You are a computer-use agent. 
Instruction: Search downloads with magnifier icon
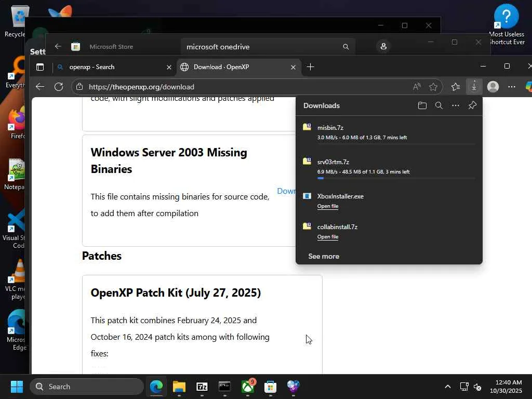point(438,105)
